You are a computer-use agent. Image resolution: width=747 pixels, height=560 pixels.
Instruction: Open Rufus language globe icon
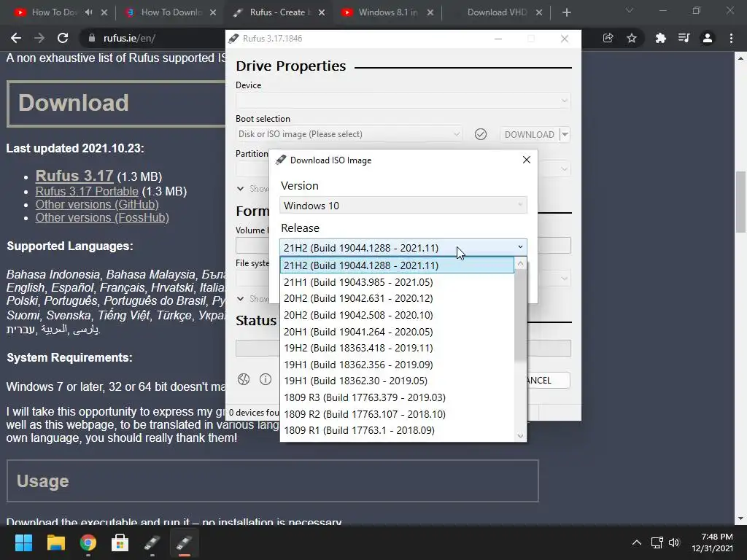[244, 379]
